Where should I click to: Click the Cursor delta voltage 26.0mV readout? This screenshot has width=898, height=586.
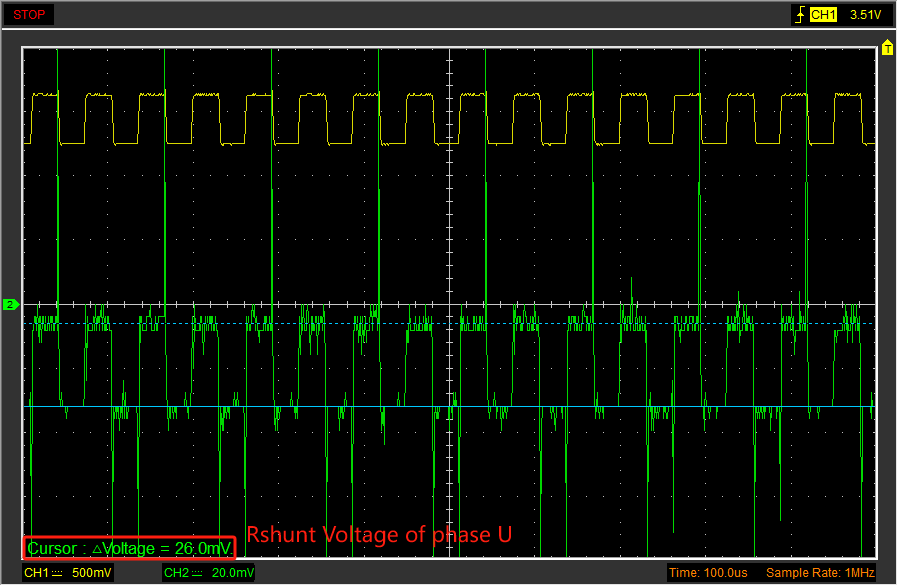click(x=129, y=549)
